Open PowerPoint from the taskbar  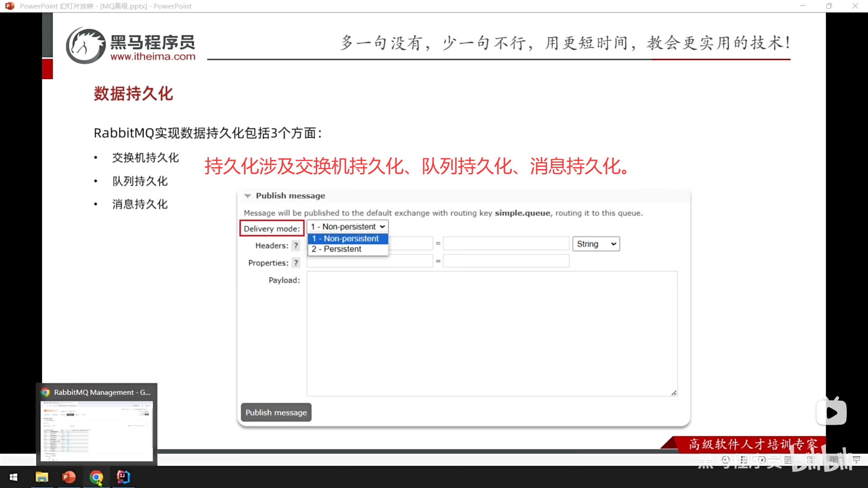(x=69, y=477)
